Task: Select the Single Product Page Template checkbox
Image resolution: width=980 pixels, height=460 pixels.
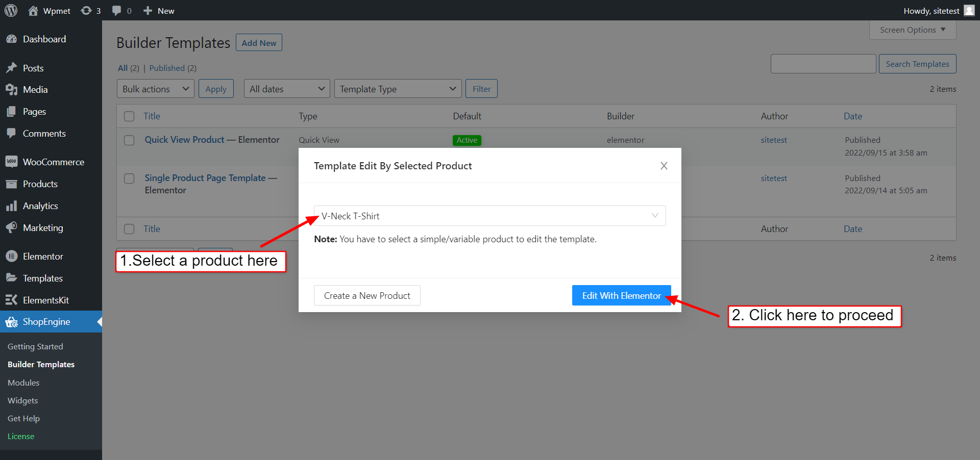Action: [x=129, y=178]
